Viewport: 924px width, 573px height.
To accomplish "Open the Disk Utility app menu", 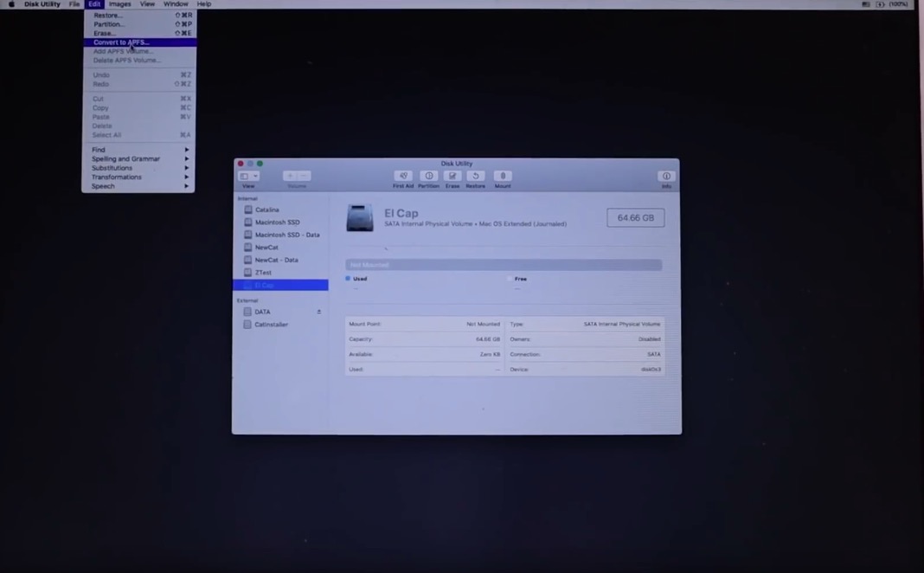I will click(x=42, y=4).
